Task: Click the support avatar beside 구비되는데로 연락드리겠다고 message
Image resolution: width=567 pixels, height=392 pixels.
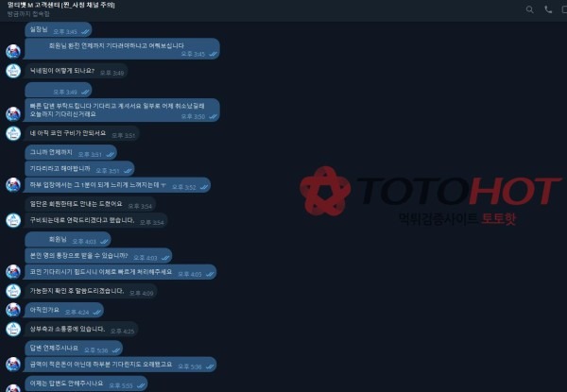Action: (x=13, y=220)
